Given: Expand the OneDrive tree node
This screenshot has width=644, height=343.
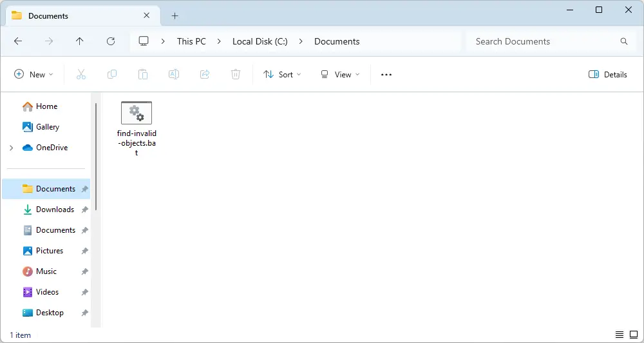Looking at the screenshot, I should click(11, 148).
